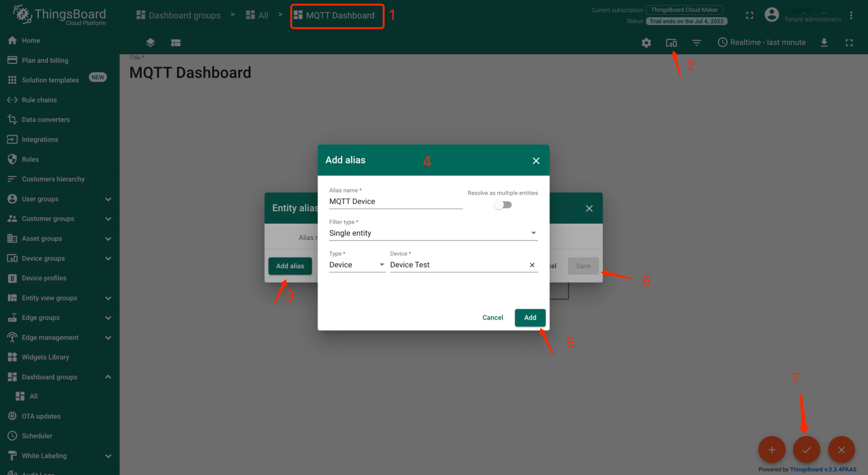Screen dimensions: 868x475
Task: Open Device profiles page
Action: point(60,278)
